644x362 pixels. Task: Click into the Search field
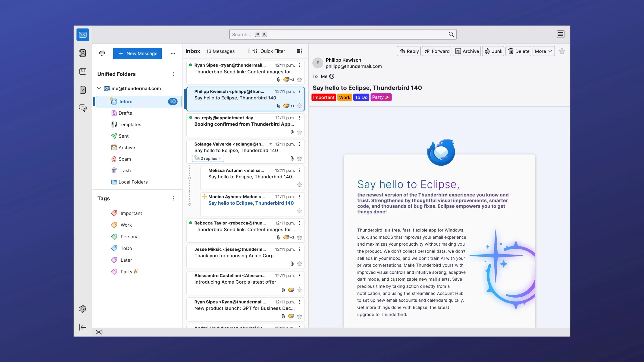(x=343, y=34)
